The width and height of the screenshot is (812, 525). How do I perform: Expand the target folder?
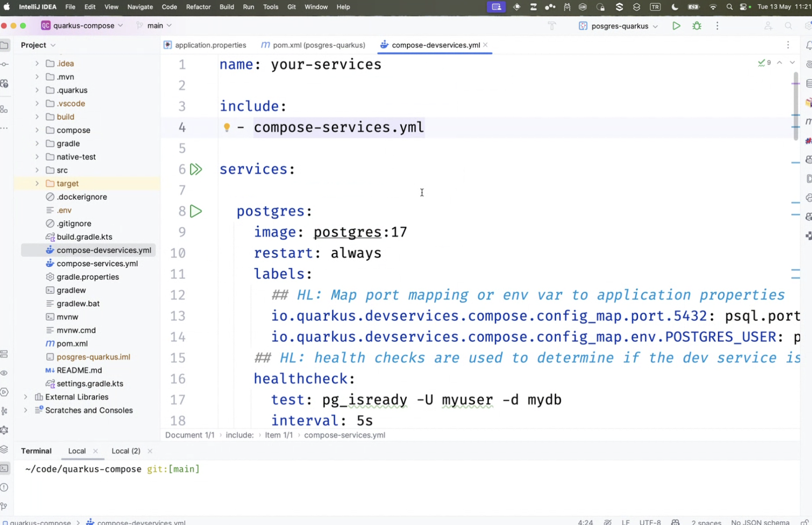[x=37, y=183]
